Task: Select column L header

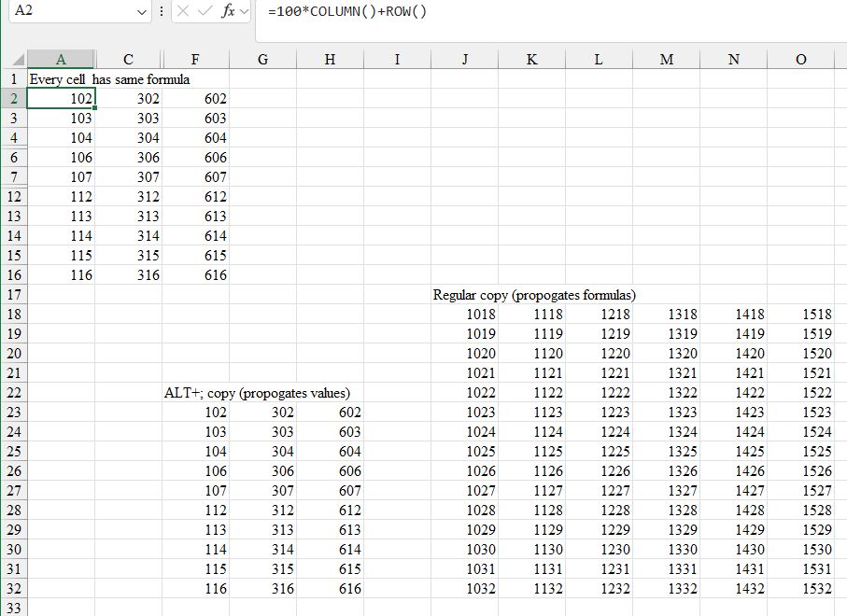Action: 599,60
